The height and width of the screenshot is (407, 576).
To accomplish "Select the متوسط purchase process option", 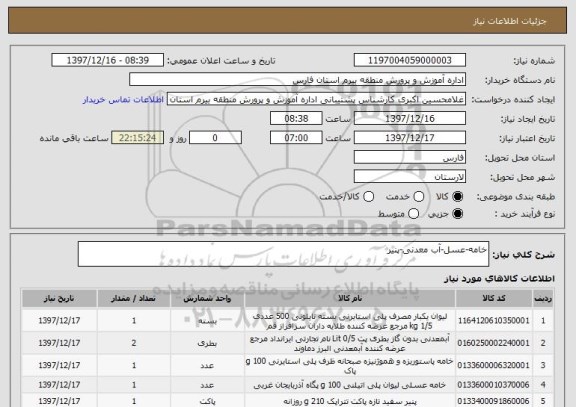I will 413,213.
